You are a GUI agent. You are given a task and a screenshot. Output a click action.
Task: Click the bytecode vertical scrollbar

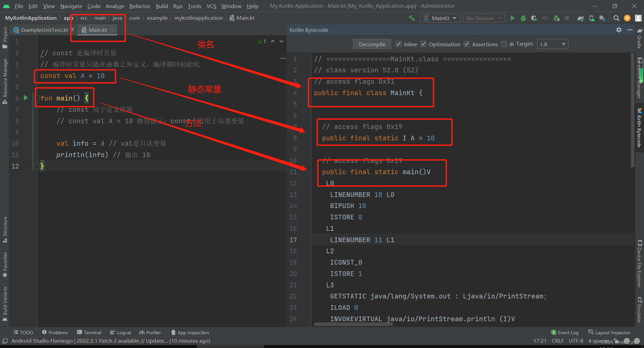tap(633, 111)
